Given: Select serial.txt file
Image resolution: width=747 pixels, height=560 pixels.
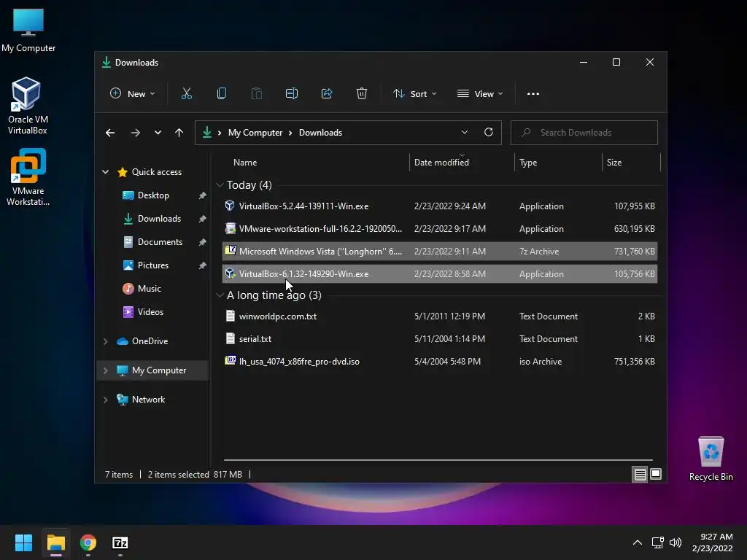Looking at the screenshot, I should point(440,338).
